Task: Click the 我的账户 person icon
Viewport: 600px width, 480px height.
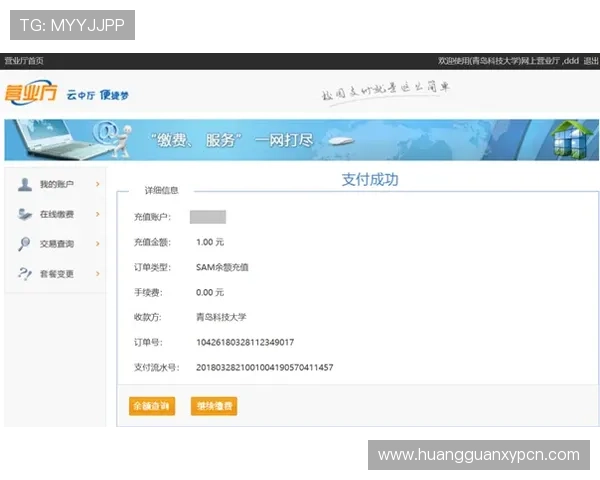Action: coord(25,184)
